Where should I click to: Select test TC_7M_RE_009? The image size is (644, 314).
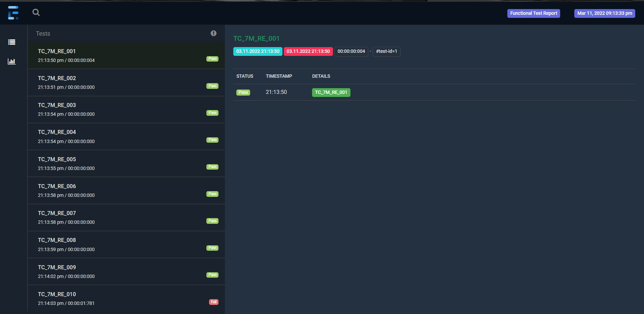(x=126, y=272)
